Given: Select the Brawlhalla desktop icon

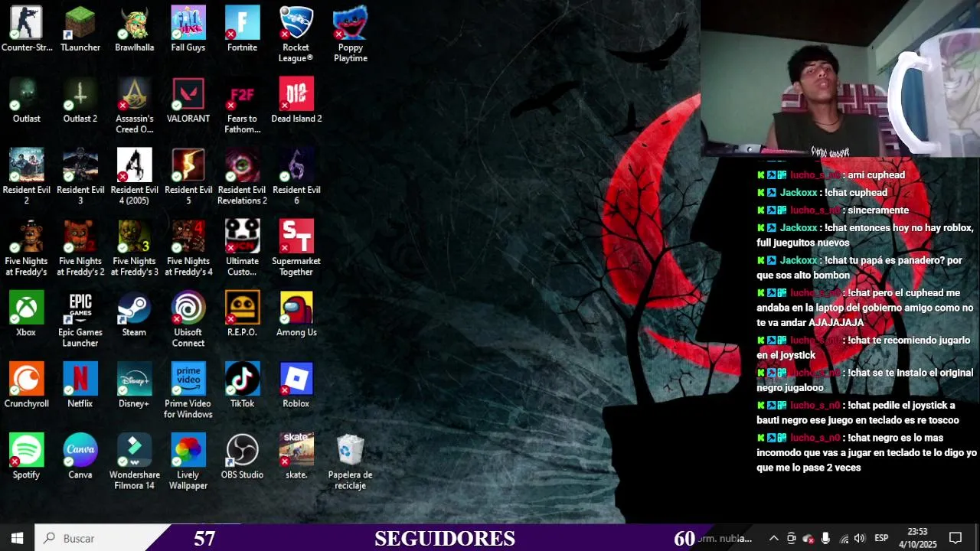Looking at the screenshot, I should pos(134,30).
